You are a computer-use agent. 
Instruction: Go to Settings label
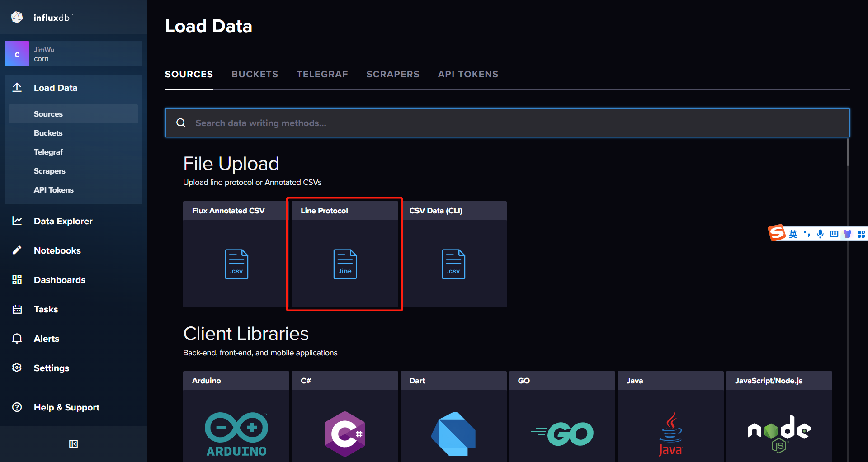tap(52, 368)
